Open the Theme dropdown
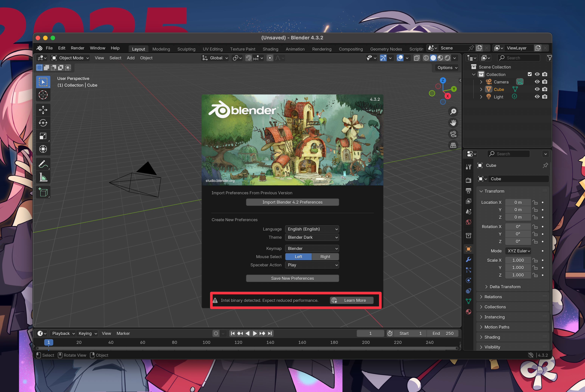 pyautogui.click(x=312, y=237)
